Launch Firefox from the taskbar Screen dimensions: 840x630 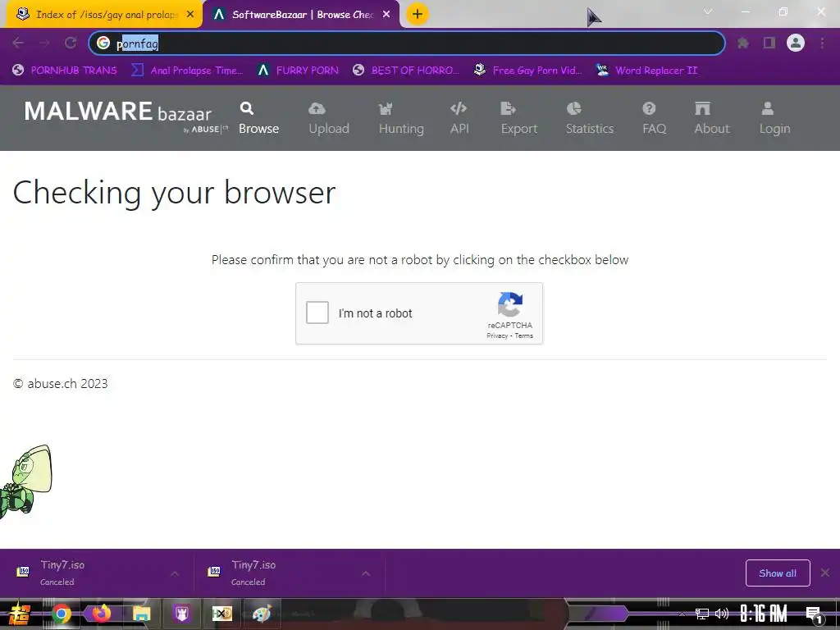(x=101, y=614)
